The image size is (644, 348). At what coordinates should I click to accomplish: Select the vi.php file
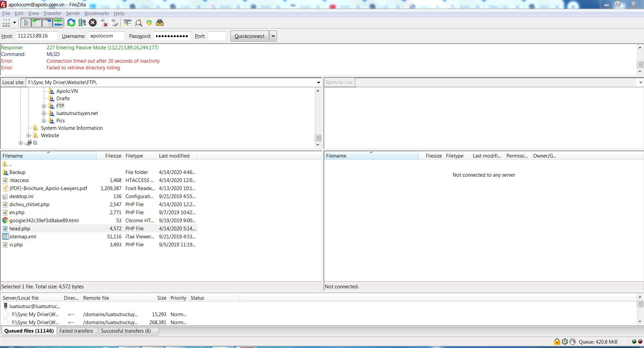pyautogui.click(x=99, y=245)
